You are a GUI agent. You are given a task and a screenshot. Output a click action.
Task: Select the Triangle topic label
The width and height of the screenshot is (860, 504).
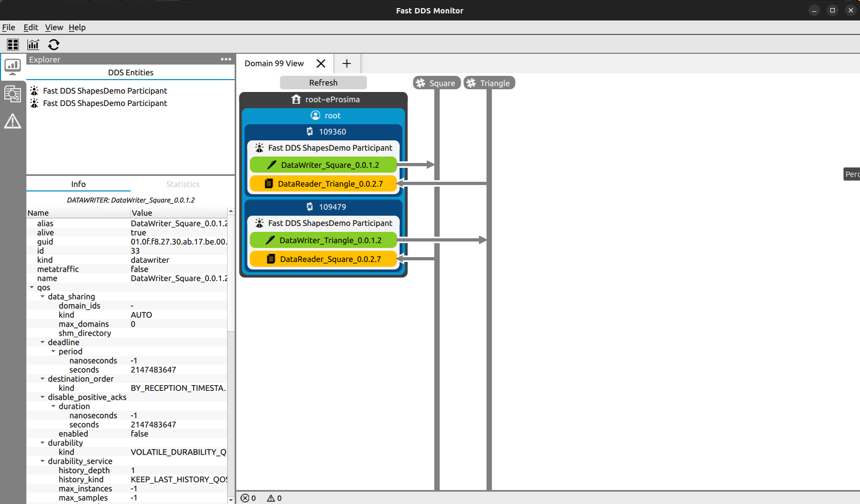495,83
